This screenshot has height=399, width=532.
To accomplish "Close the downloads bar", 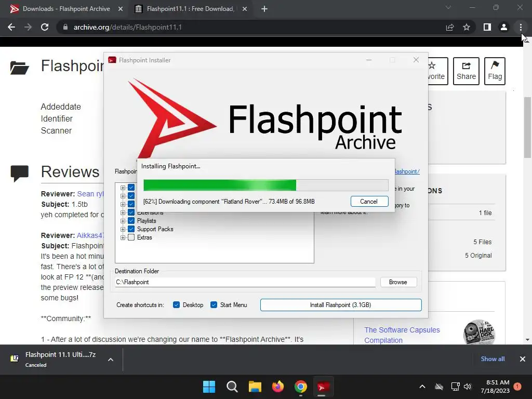I will point(522,359).
